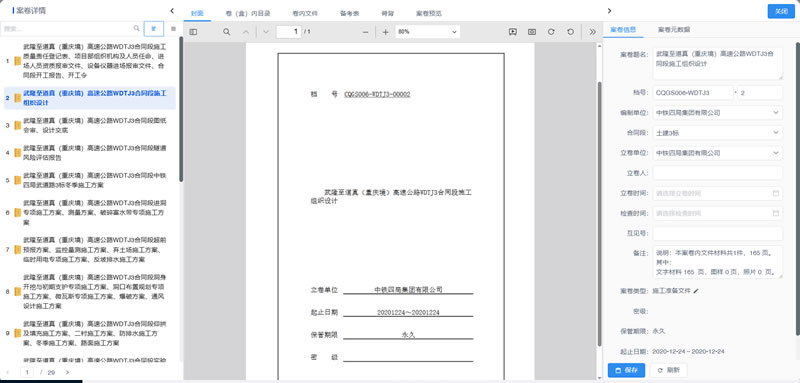Open the 检查时间 date picker
The height and width of the screenshot is (383, 800).
717,213
